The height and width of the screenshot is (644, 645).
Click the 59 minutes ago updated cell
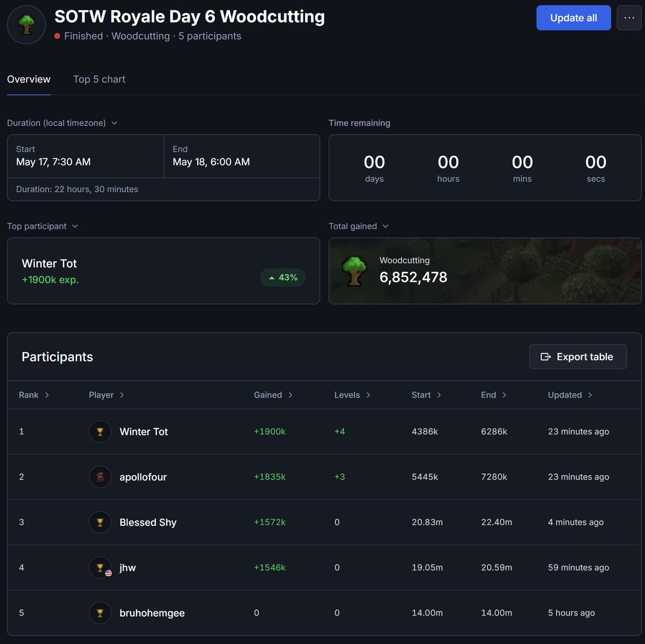(578, 568)
